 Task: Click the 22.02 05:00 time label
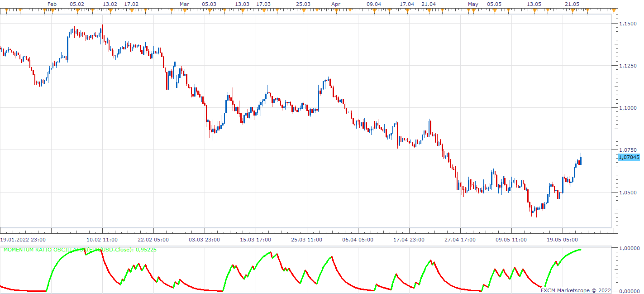153,240
